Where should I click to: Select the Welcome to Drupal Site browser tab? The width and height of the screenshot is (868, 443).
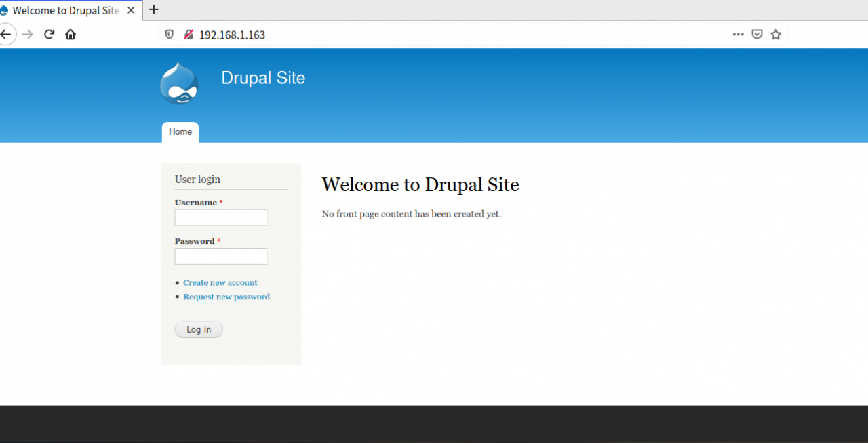point(66,11)
